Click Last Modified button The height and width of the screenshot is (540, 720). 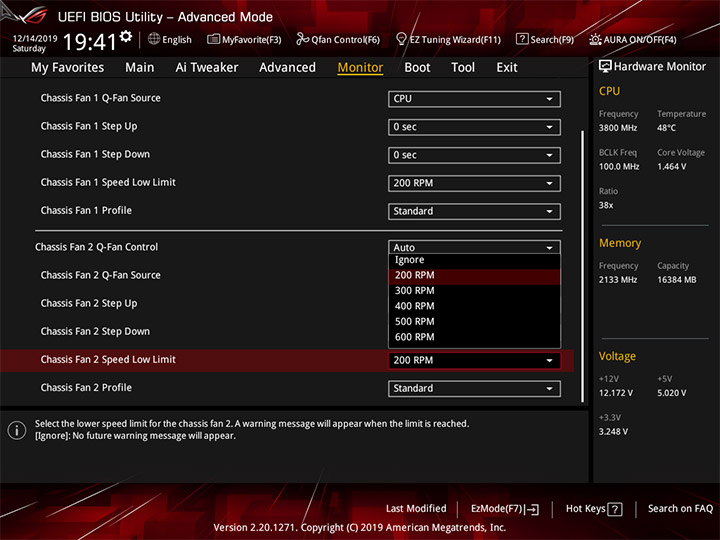[416, 508]
